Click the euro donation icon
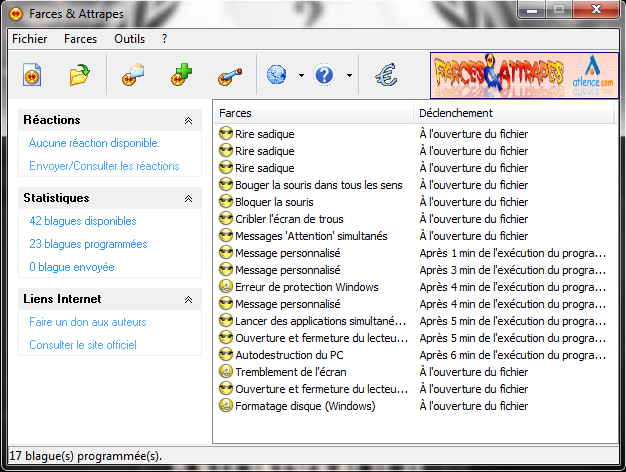Screen dimensions: 626x472 386,75
